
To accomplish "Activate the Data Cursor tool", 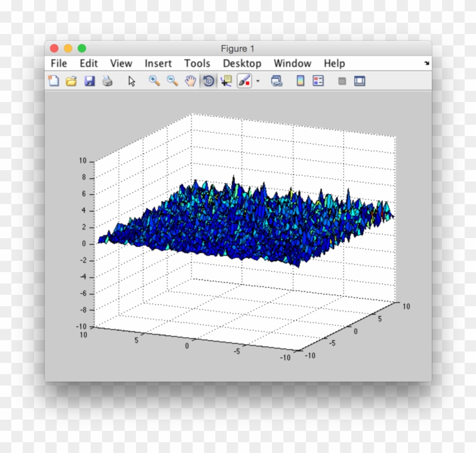I will pyautogui.click(x=225, y=81).
